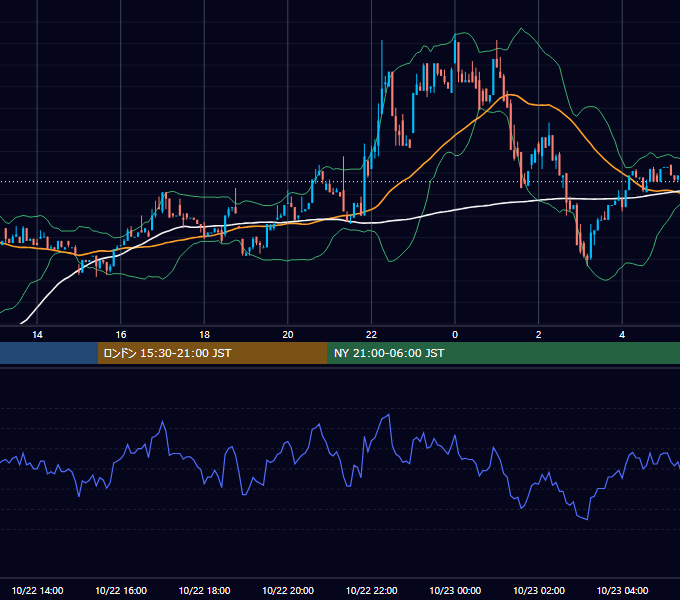Click the 16 hour axis label
This screenshot has width=680, height=600.
point(121,335)
